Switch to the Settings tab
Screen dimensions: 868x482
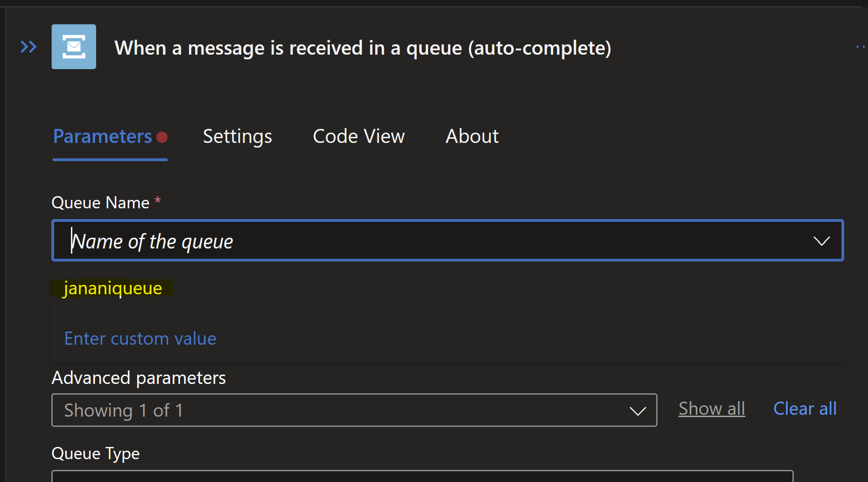[x=237, y=136]
